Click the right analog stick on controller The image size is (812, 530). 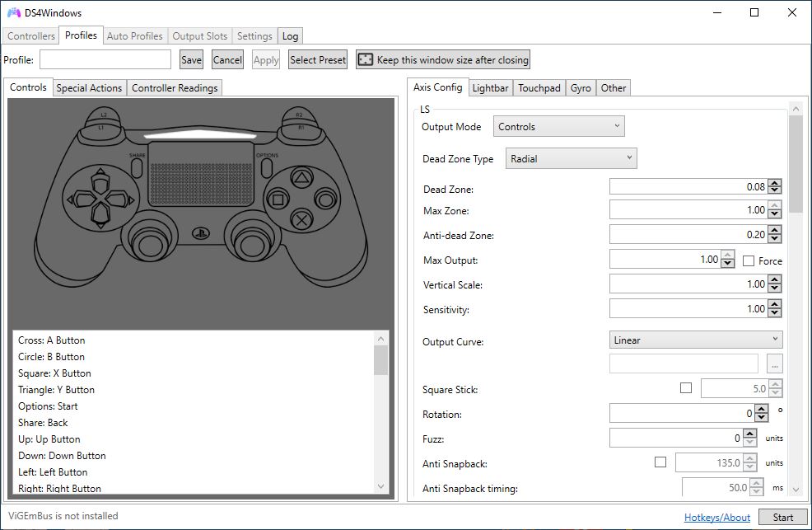(252, 243)
